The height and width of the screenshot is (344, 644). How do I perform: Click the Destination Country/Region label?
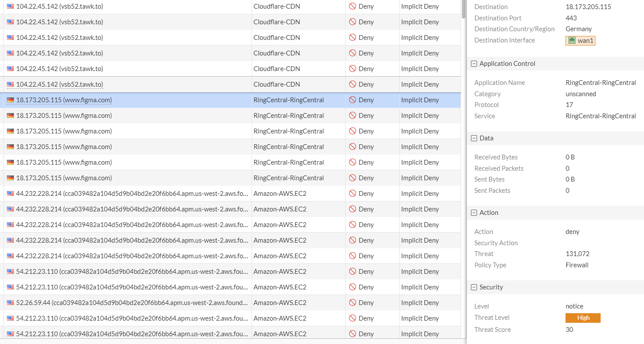click(514, 29)
